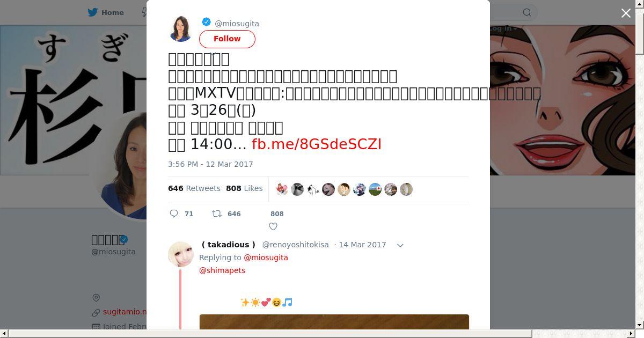The height and width of the screenshot is (338, 644).
Task: Click the retweet arrows icon
Action: click(217, 214)
